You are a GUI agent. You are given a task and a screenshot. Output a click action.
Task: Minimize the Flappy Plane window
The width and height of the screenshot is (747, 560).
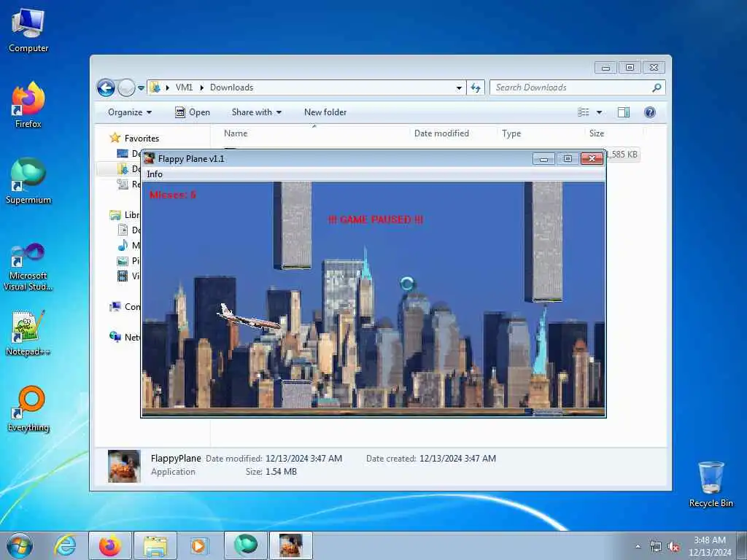click(x=543, y=158)
